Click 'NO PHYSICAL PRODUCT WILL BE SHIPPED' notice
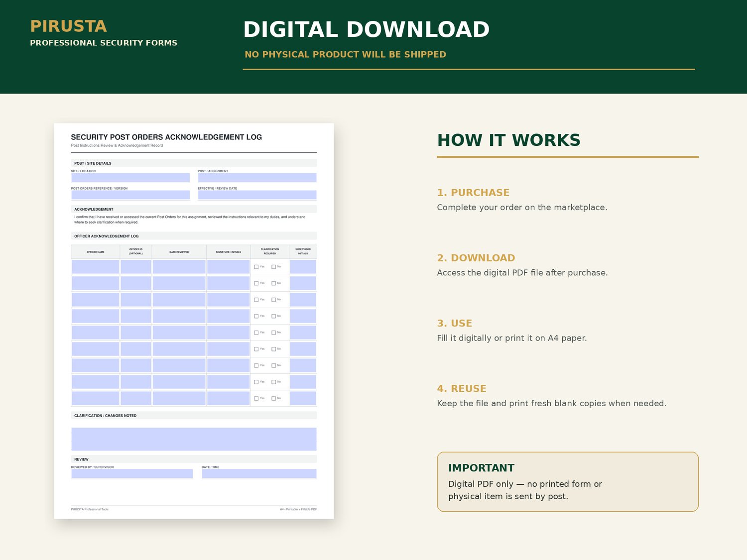Viewport: 747px width, 560px height. pyautogui.click(x=346, y=54)
